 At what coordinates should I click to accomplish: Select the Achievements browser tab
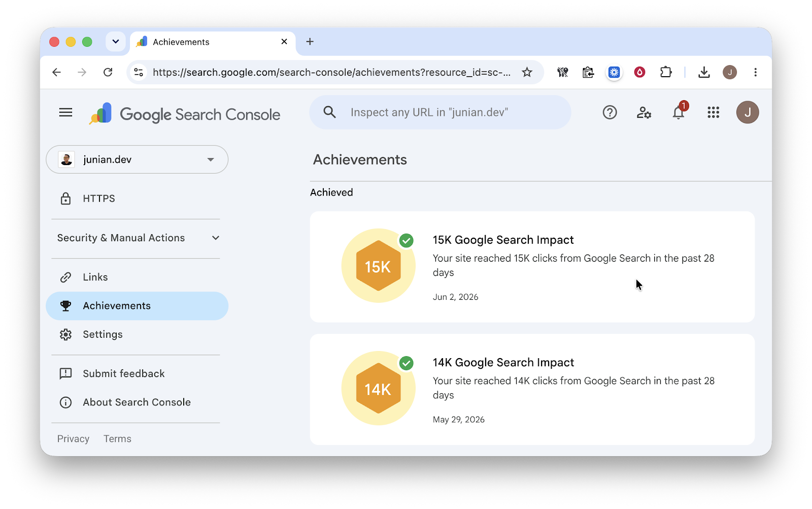(x=213, y=42)
